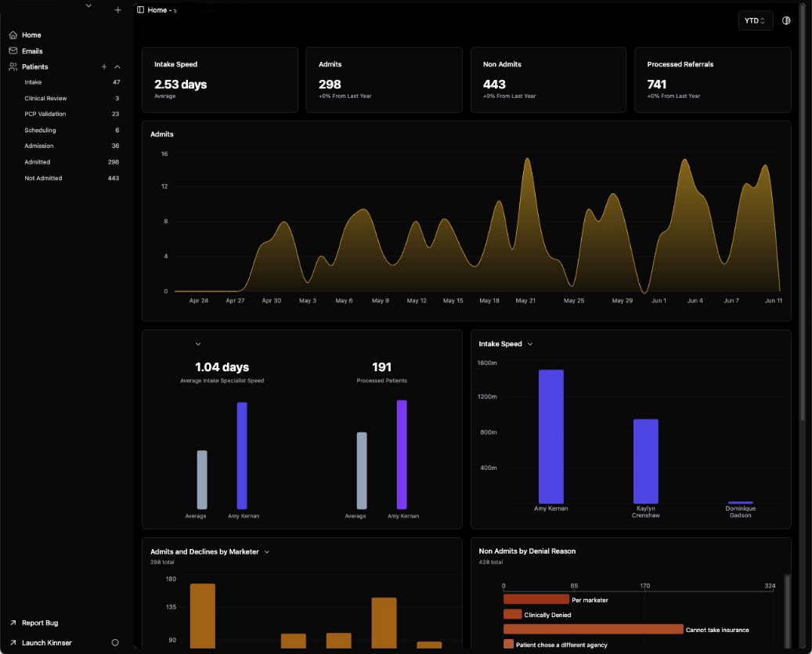Image resolution: width=812 pixels, height=654 pixels.
Task: Open the Clinical Review patient list
Action: point(45,99)
